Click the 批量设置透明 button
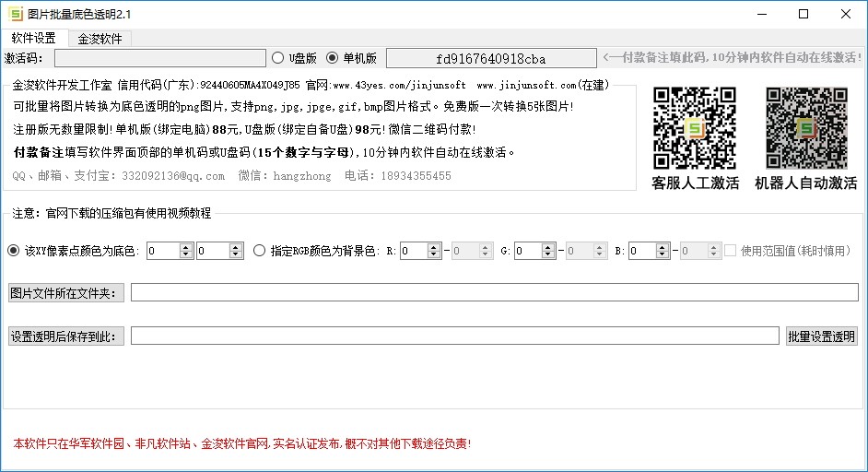868x472 pixels. 822,336
